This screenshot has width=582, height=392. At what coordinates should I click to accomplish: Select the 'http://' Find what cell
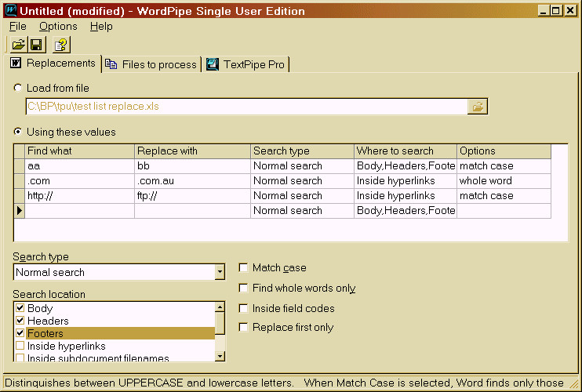coord(79,196)
